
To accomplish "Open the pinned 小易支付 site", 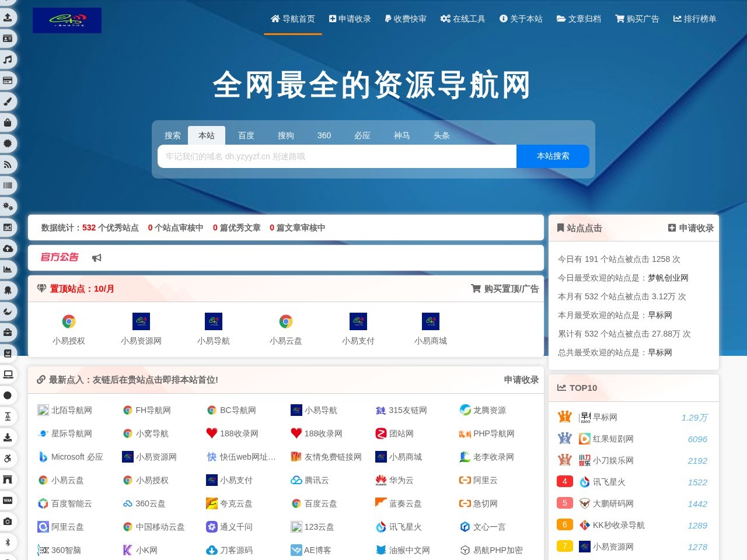I will [358, 330].
